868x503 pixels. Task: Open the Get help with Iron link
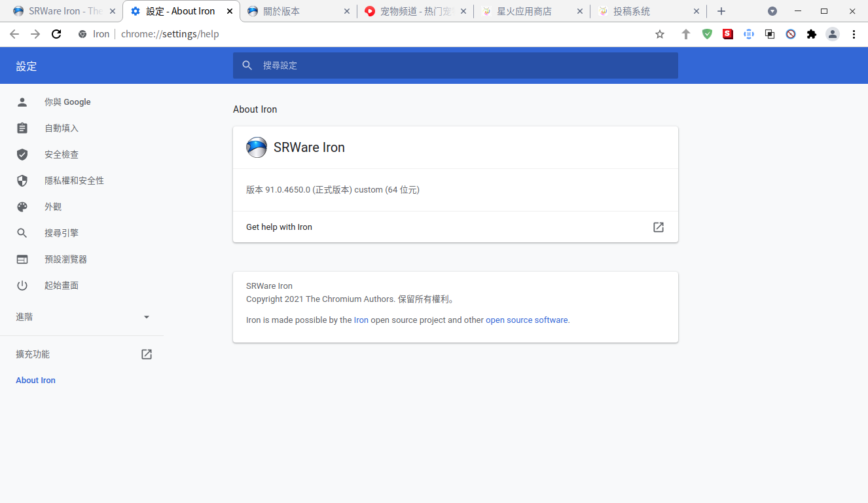(456, 227)
